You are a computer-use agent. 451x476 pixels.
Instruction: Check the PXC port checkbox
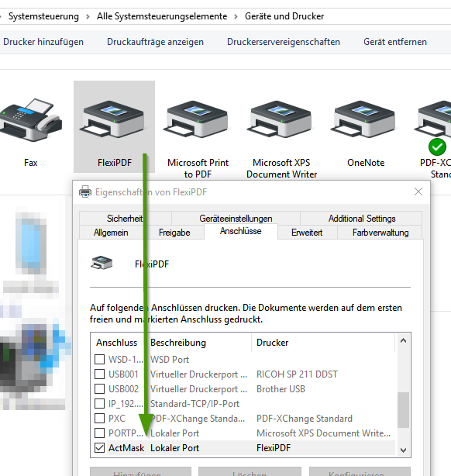coord(99,419)
